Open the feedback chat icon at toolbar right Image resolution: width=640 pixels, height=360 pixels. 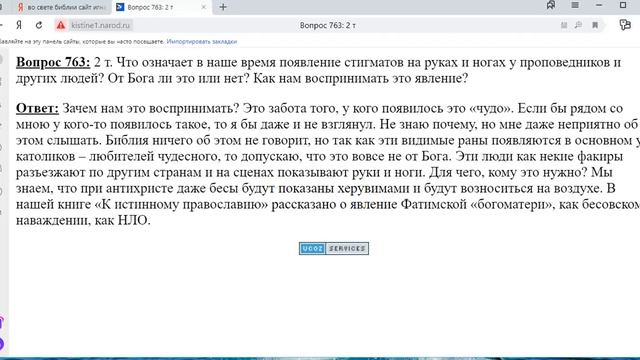tap(625, 25)
